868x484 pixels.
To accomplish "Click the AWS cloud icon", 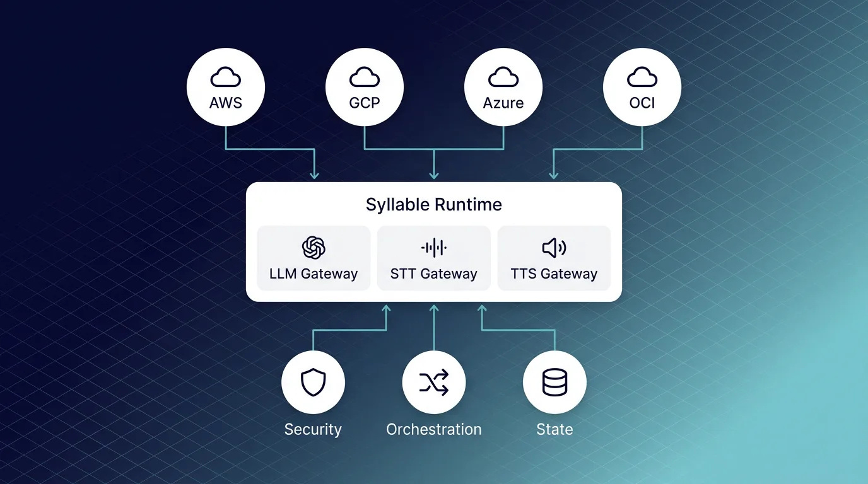I will point(226,77).
